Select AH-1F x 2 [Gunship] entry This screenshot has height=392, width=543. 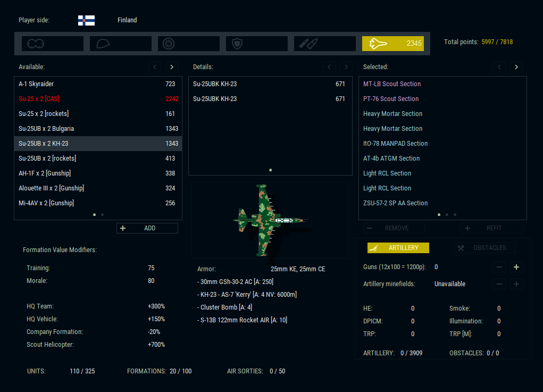[x=98, y=173]
